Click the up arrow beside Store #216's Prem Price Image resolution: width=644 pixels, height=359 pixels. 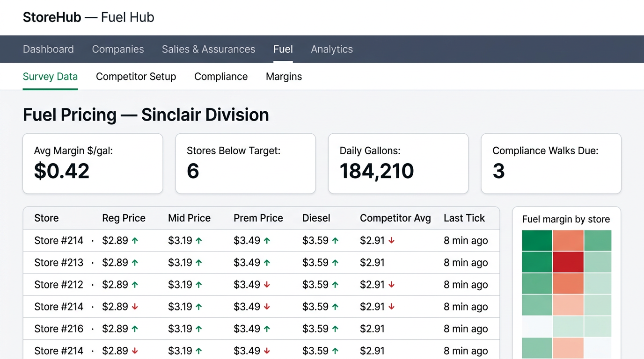(267, 329)
